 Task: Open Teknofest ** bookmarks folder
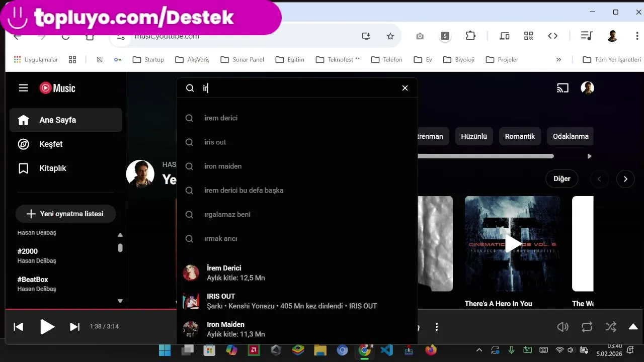[x=338, y=60]
